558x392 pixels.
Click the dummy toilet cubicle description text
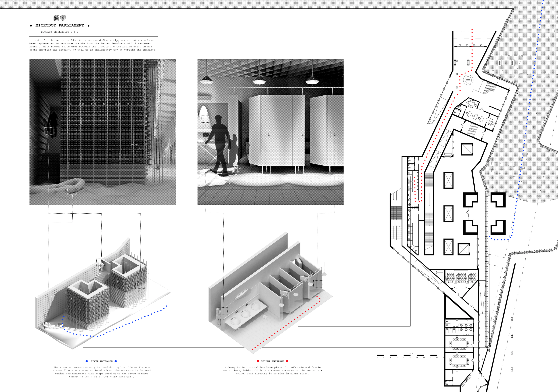273,370
